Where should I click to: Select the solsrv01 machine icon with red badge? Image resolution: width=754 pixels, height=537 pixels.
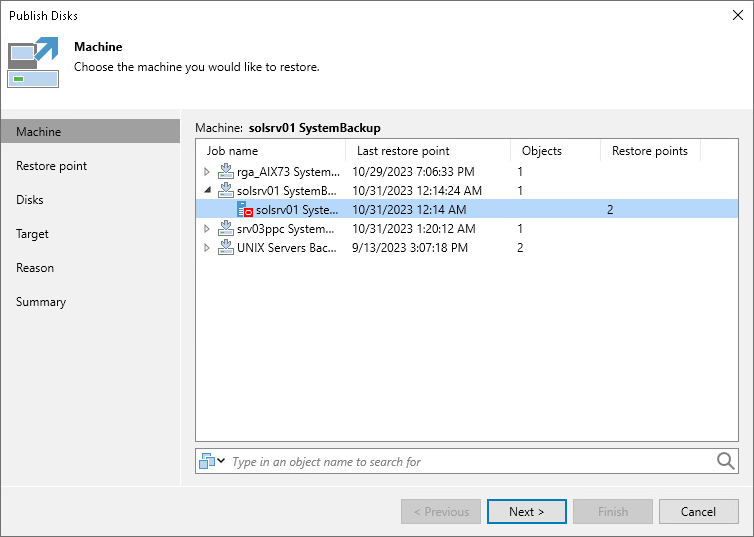[245, 210]
